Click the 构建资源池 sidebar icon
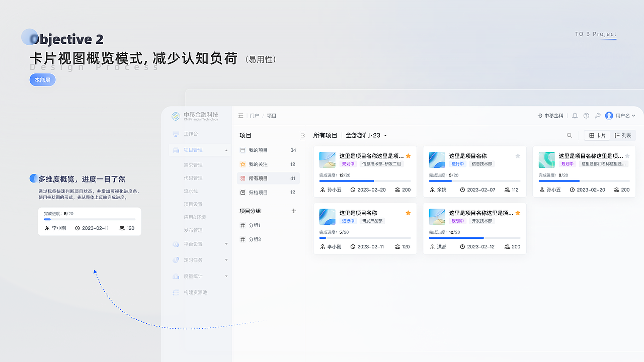644x362 pixels. point(176,292)
